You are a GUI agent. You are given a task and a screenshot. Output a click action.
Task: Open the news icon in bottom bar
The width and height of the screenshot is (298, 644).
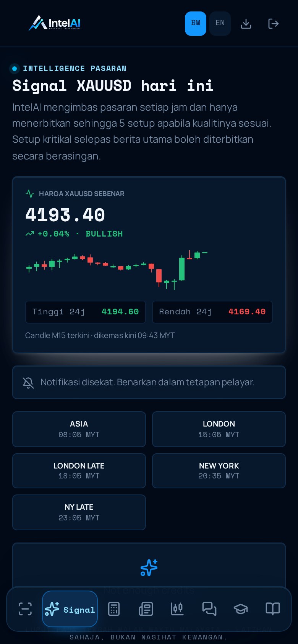(146, 609)
